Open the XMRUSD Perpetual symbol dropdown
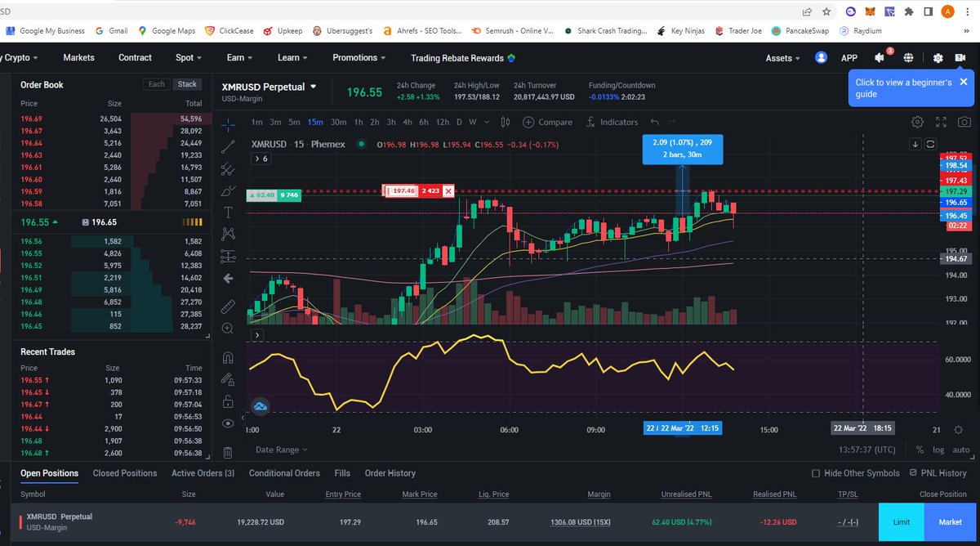Image resolution: width=980 pixels, height=546 pixels. click(313, 87)
